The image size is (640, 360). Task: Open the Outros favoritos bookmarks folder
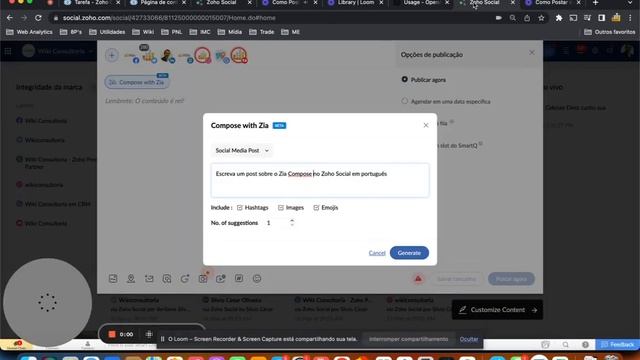609,32
